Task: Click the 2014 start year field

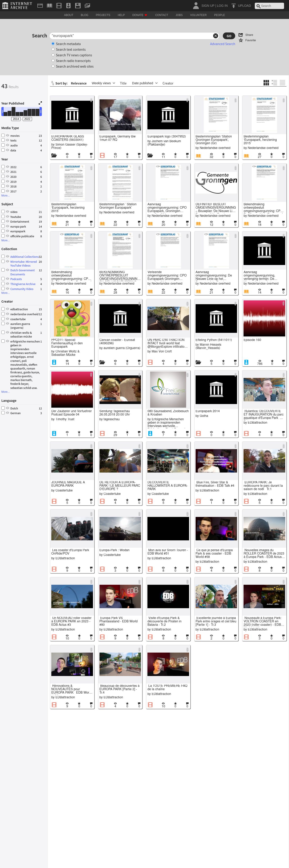Action: 16,119
